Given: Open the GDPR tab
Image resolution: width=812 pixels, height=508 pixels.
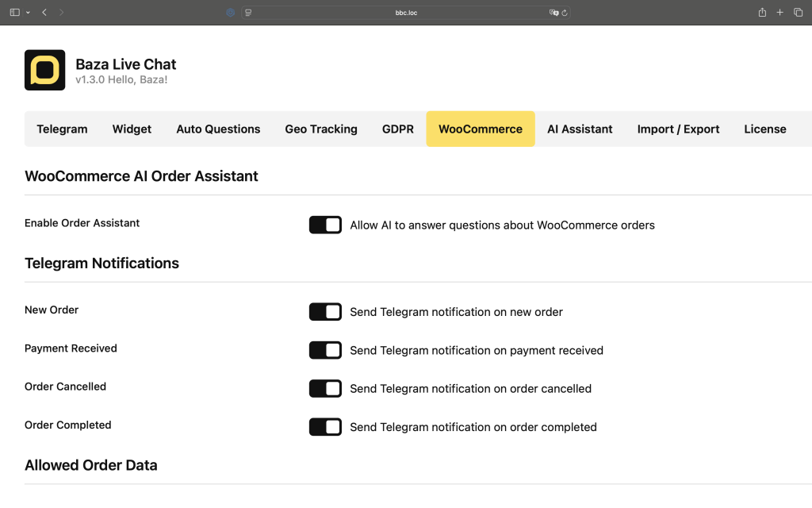Looking at the screenshot, I should point(398,129).
